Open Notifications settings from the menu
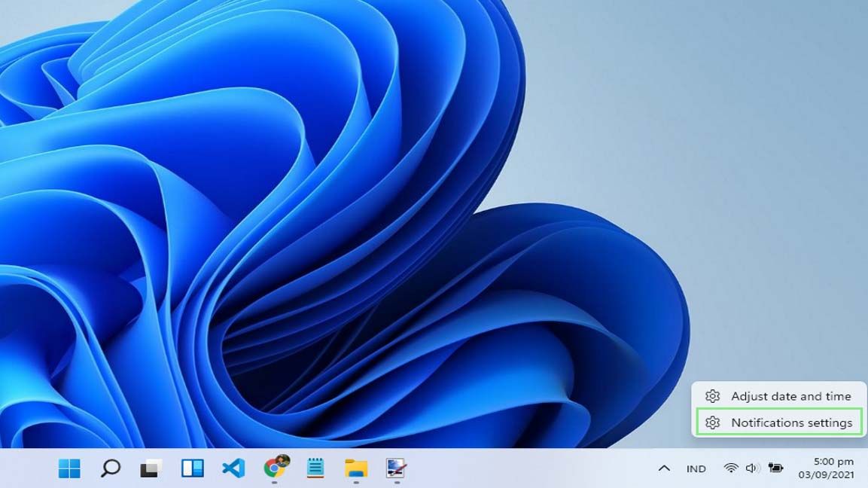The image size is (868, 488). [x=792, y=422]
